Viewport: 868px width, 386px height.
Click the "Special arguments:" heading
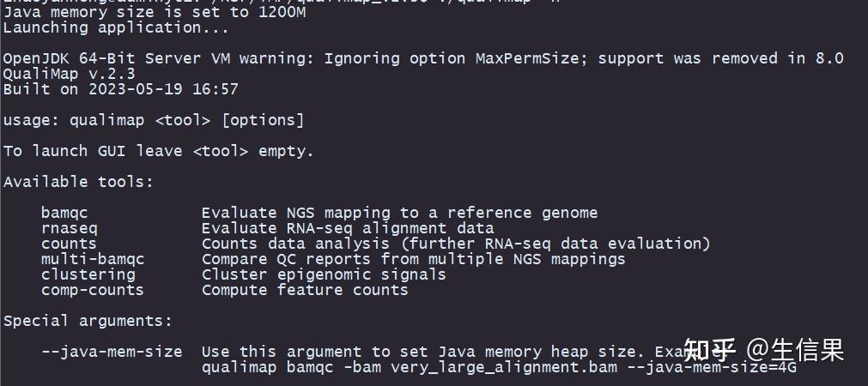click(x=88, y=321)
